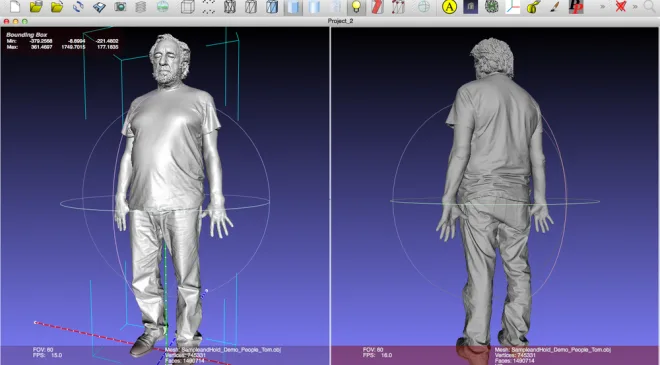Switch to flat lines render mode
660x365 pixels.
click(x=272, y=6)
